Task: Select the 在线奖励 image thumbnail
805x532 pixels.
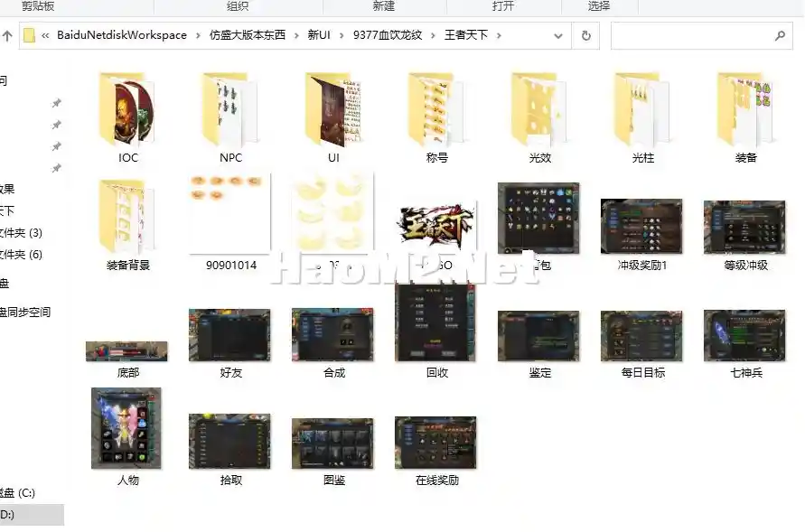Action: click(x=435, y=443)
